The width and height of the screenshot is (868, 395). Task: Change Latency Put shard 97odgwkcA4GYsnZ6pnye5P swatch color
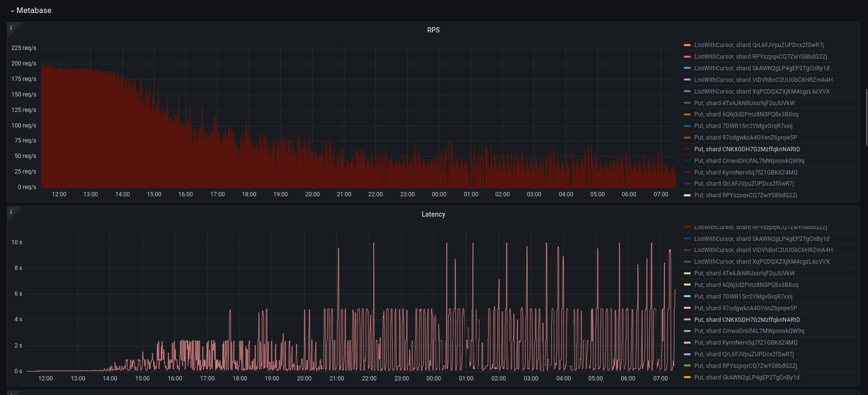(687, 308)
